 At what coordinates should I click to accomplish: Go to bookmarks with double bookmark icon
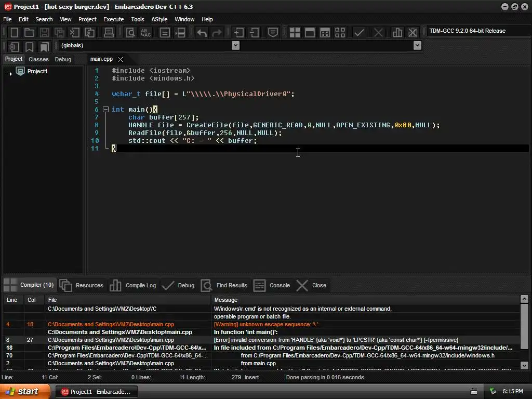pos(44,46)
